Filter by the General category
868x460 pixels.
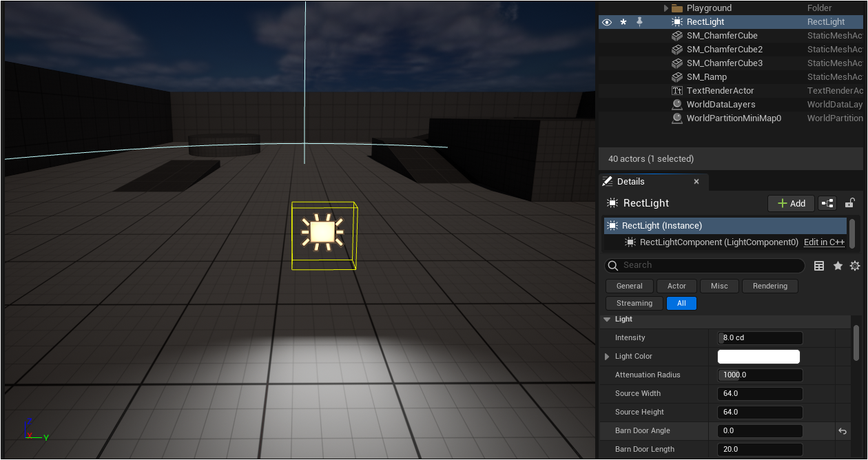click(x=630, y=286)
